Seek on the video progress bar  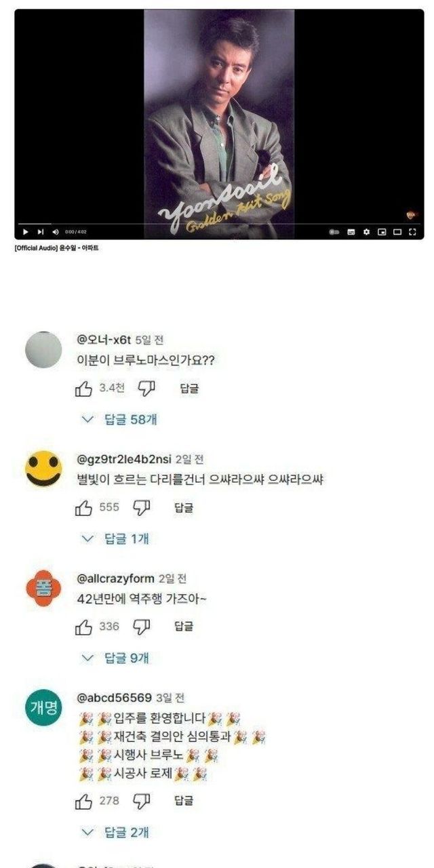218,224
